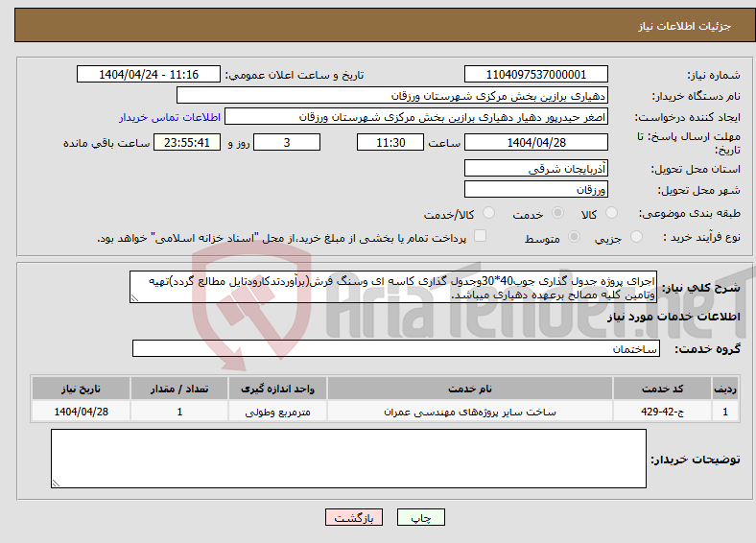
Task: Select the خدمت radio button
Action: [557, 213]
